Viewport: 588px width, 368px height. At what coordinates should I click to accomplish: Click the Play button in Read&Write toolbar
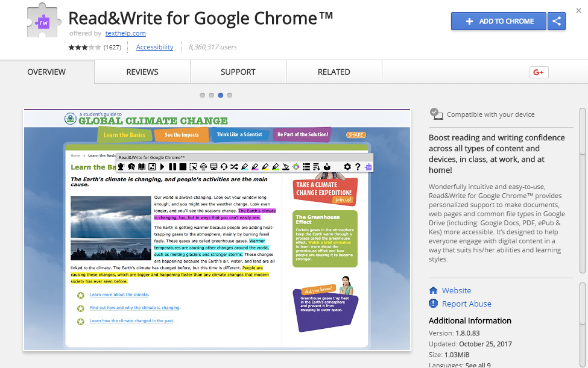[162, 167]
